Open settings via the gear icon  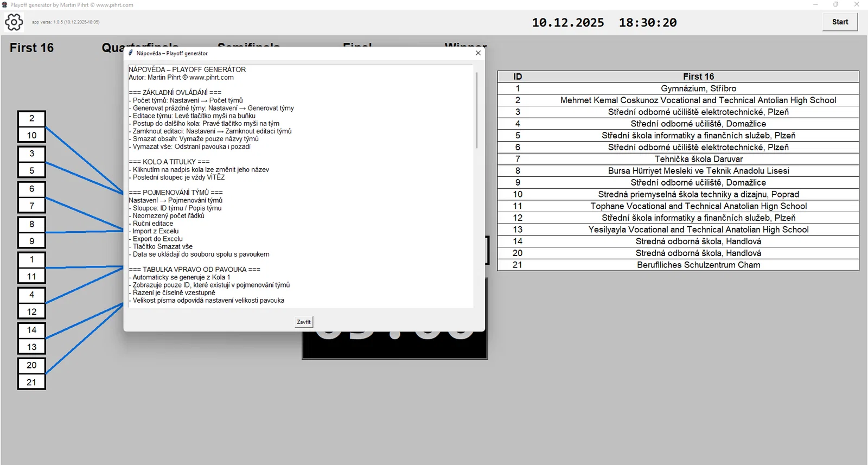tap(14, 22)
